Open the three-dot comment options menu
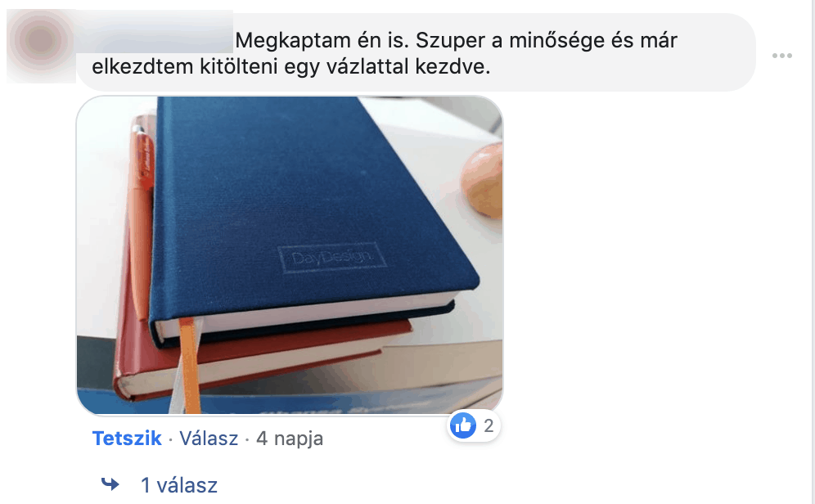Viewport: 815px width, 504px height. [x=781, y=56]
